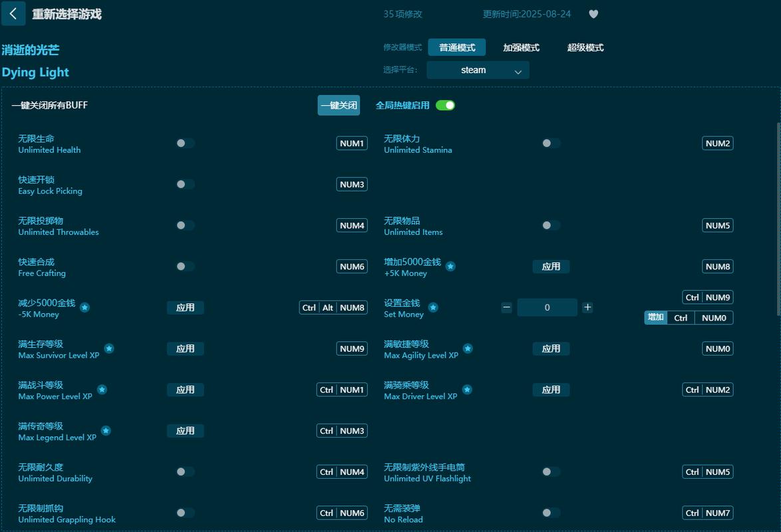Click Ctrl NUM5 hotkey for UV Flashlight
The width and height of the screenshot is (781, 532).
pos(707,471)
